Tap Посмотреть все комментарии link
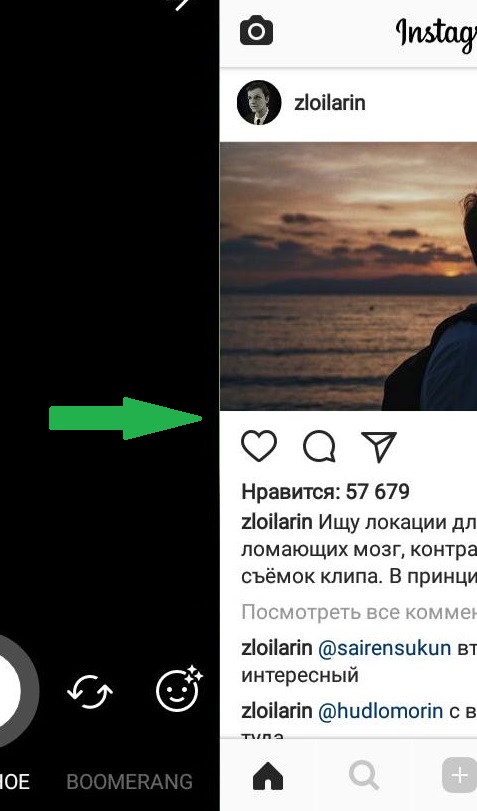This screenshot has width=477, height=811. tap(359, 612)
